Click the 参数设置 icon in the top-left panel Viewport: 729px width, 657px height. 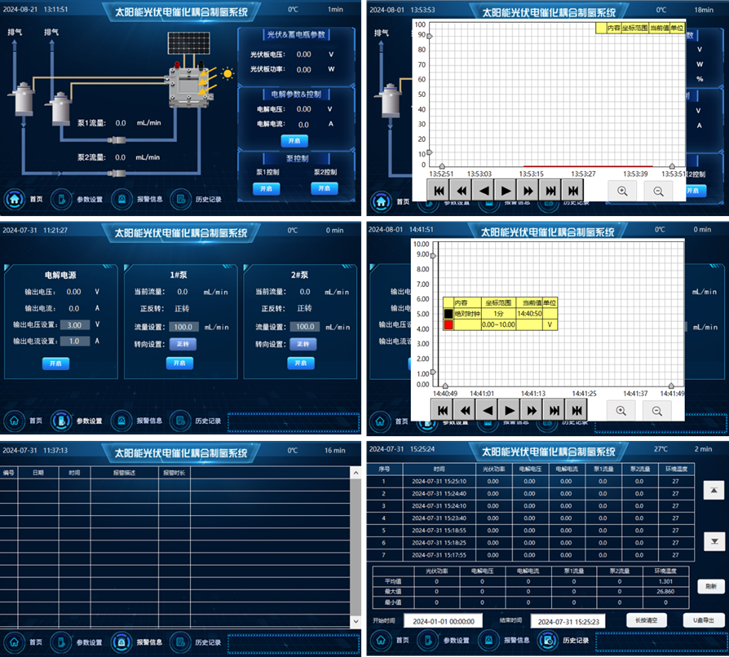(x=63, y=198)
